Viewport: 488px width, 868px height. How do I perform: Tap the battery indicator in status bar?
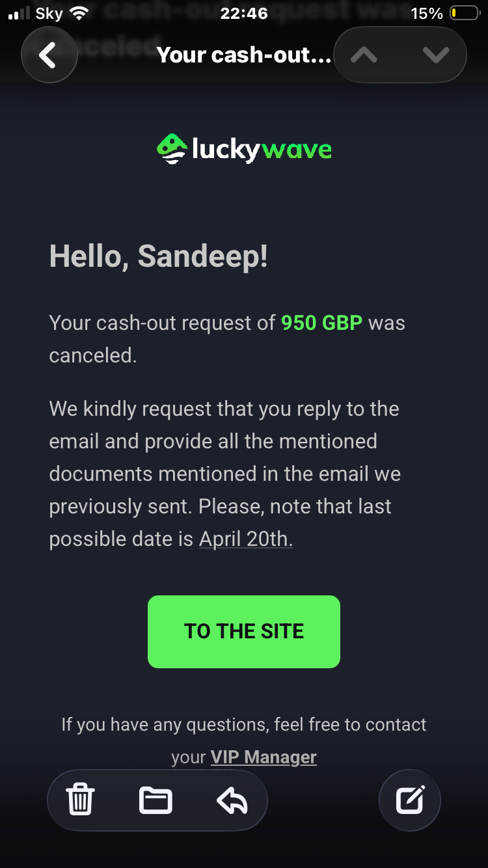click(x=464, y=13)
